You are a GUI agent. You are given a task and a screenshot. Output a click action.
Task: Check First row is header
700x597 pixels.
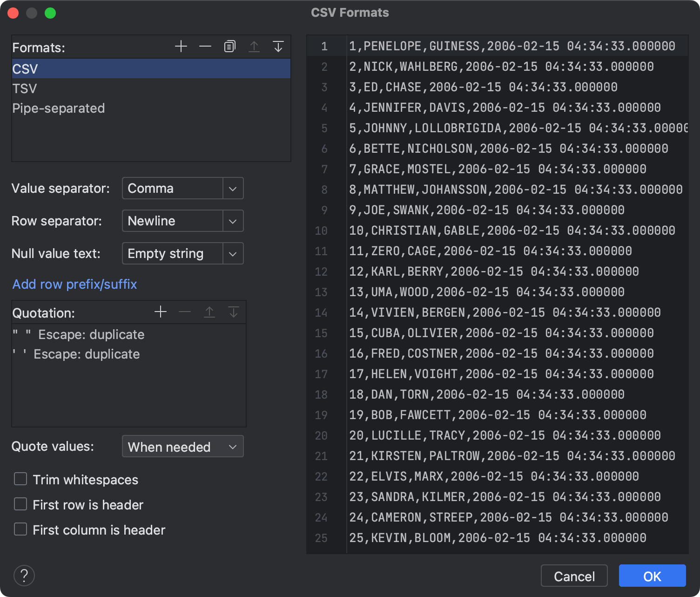click(x=20, y=504)
